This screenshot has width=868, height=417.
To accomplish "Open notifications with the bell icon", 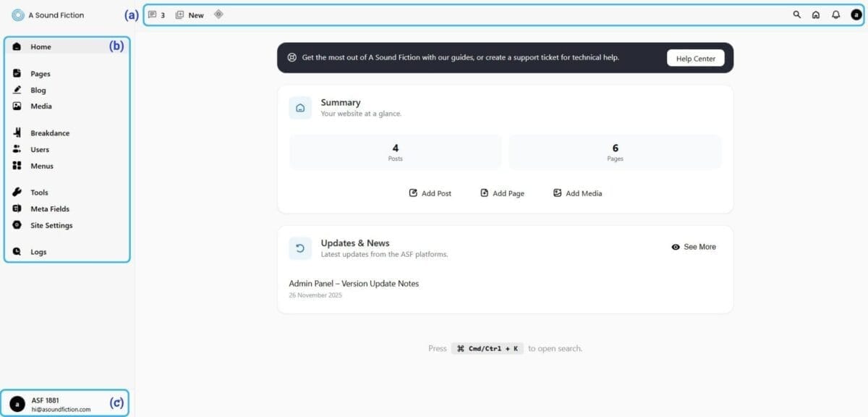I will click(837, 14).
